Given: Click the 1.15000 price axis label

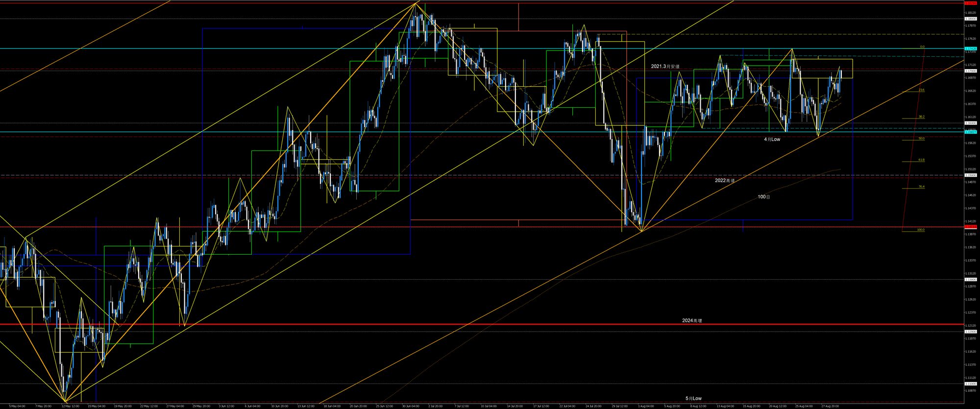Looking at the screenshot, I should (x=970, y=175).
